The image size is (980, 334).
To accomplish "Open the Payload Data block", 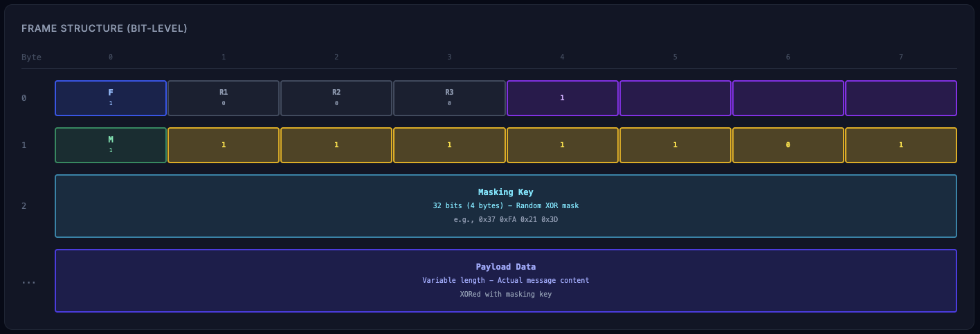I will (505, 281).
